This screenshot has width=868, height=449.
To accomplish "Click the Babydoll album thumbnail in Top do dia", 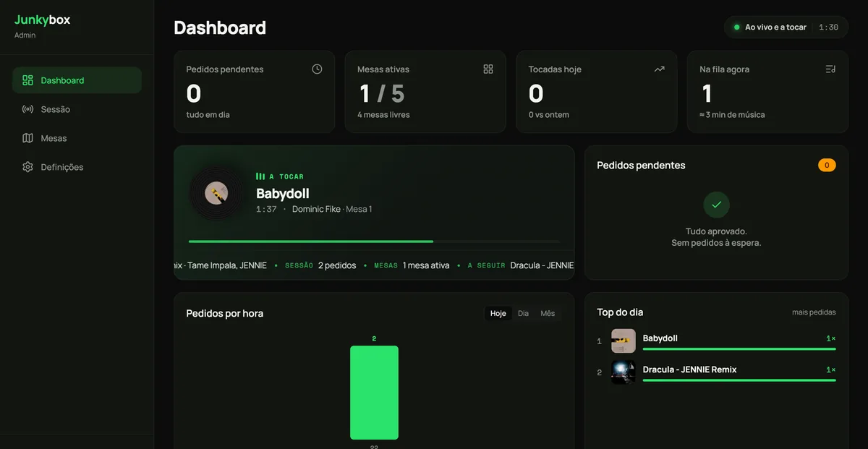I will (x=624, y=341).
